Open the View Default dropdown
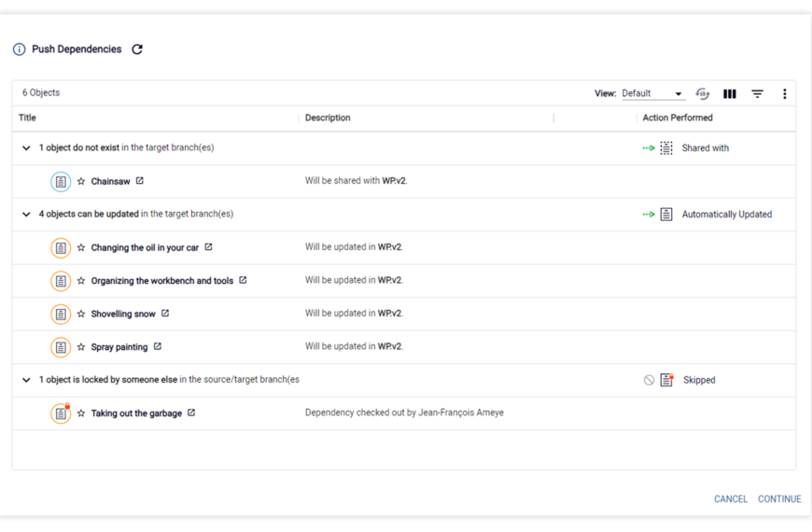Screen dimensions: 812x532 (653, 93)
